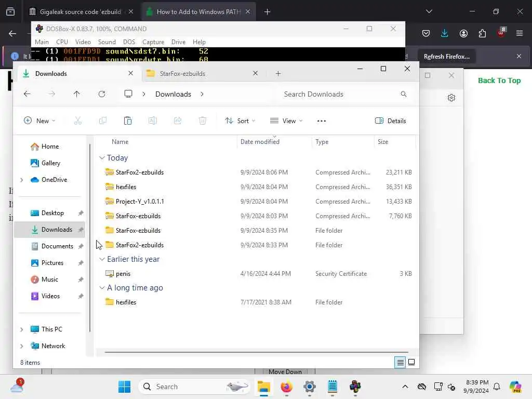This screenshot has width=532, height=399.
Task: Go back in File Explorer navigation
Action: point(27,94)
